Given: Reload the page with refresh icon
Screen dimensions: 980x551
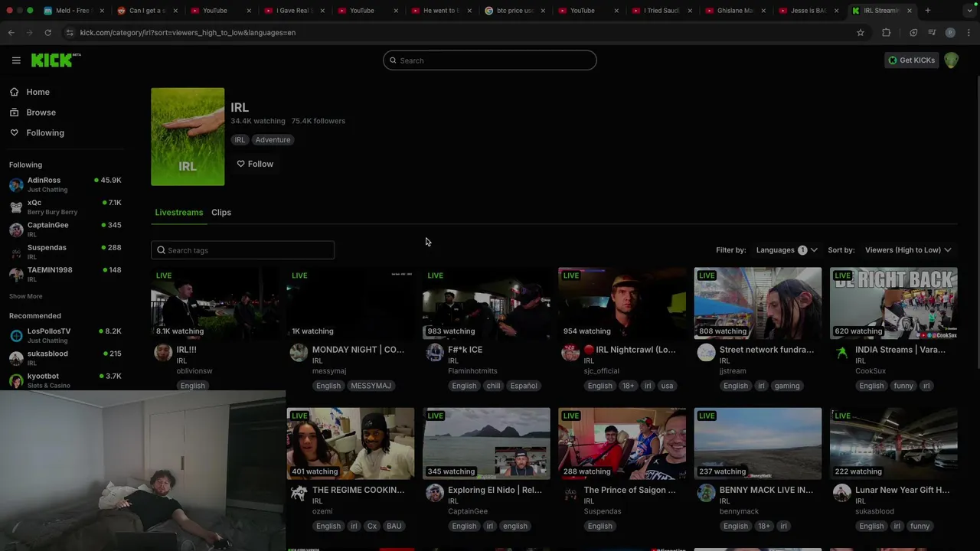Looking at the screenshot, I should pyautogui.click(x=47, y=33).
